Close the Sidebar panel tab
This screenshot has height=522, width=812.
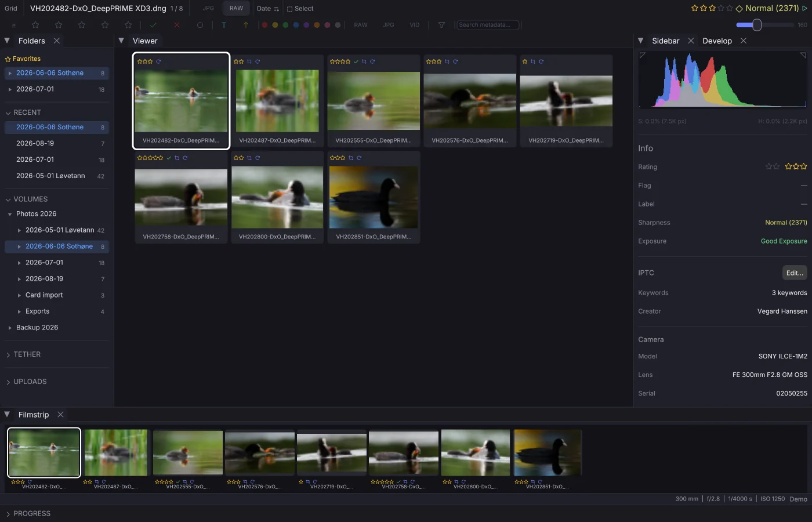pyautogui.click(x=691, y=41)
